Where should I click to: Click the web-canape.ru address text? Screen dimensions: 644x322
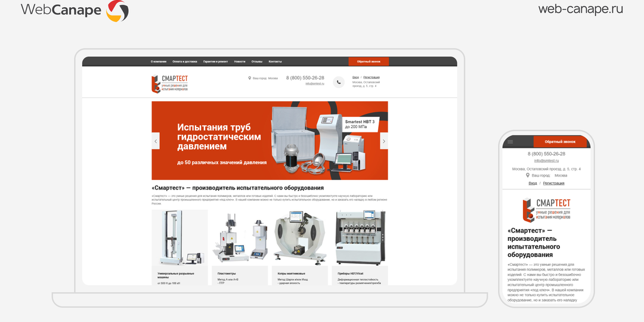tap(580, 9)
